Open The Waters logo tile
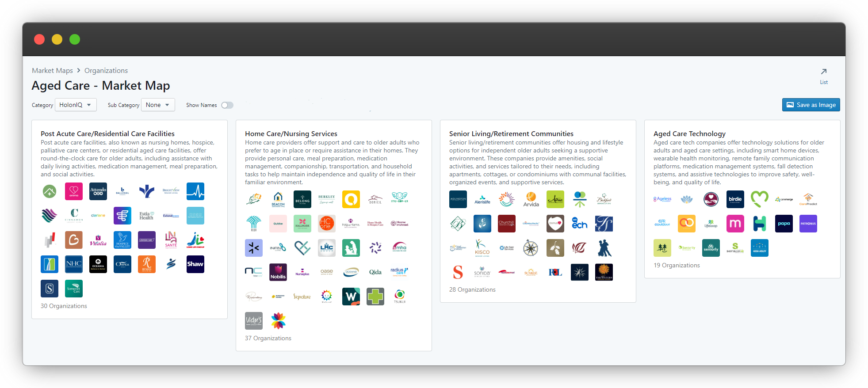868x388 pixels. (604, 272)
